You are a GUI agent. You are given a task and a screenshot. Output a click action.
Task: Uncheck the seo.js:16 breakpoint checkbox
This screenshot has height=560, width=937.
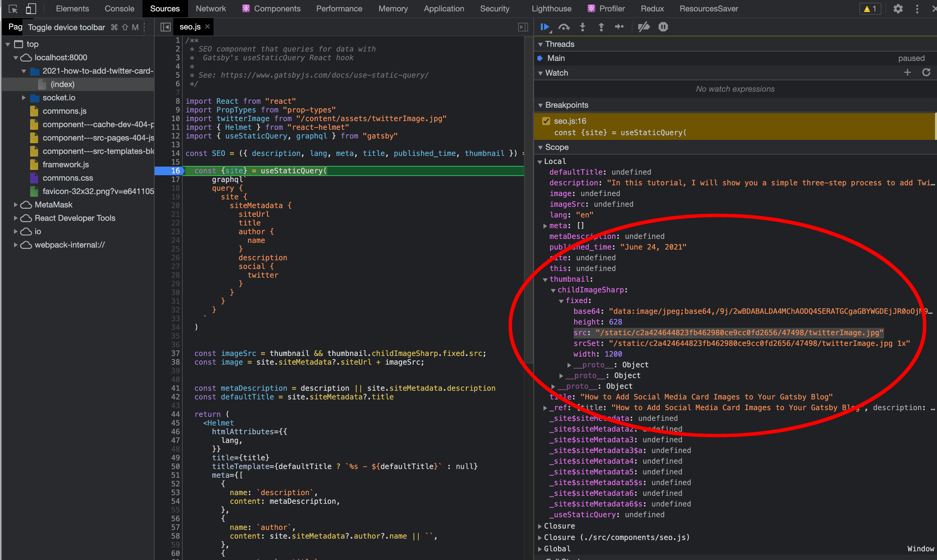point(546,121)
